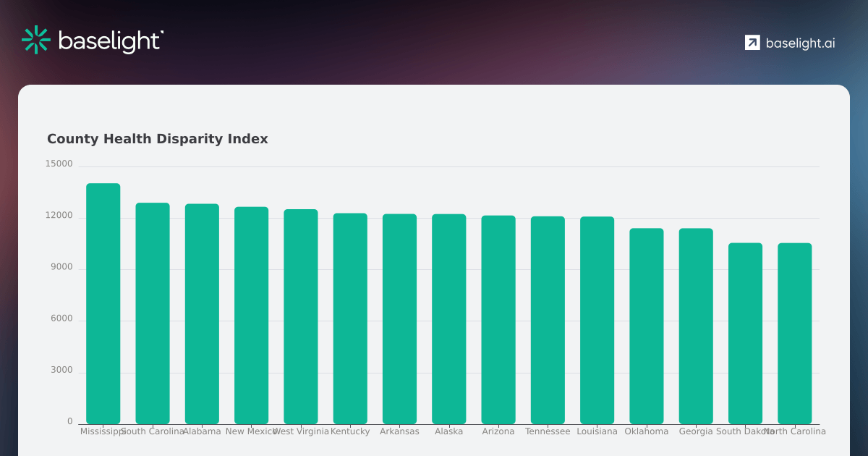Click the Alabama bar

pyautogui.click(x=202, y=311)
